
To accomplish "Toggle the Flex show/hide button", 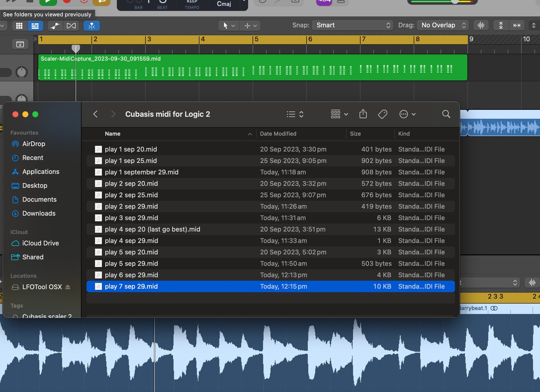I will [x=71, y=26].
